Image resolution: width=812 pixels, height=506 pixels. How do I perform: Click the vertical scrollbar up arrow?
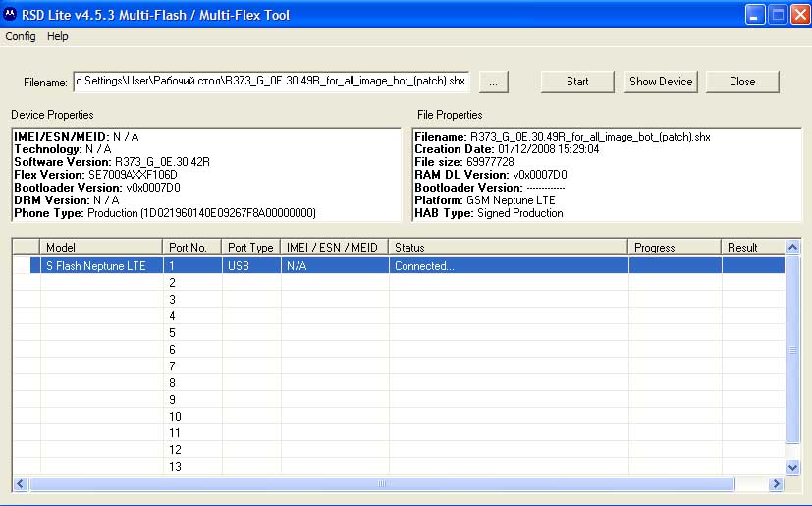pos(792,247)
